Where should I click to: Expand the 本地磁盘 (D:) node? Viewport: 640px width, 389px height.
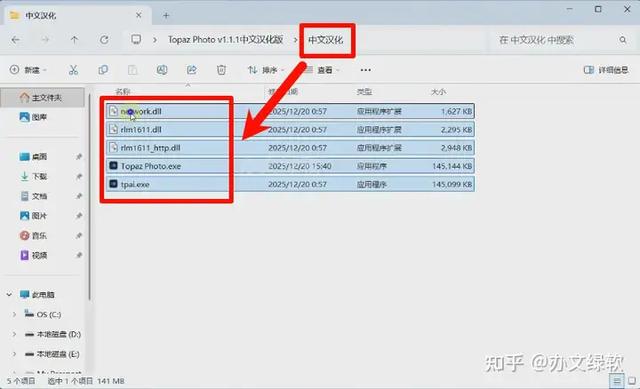pyautogui.click(x=14, y=334)
